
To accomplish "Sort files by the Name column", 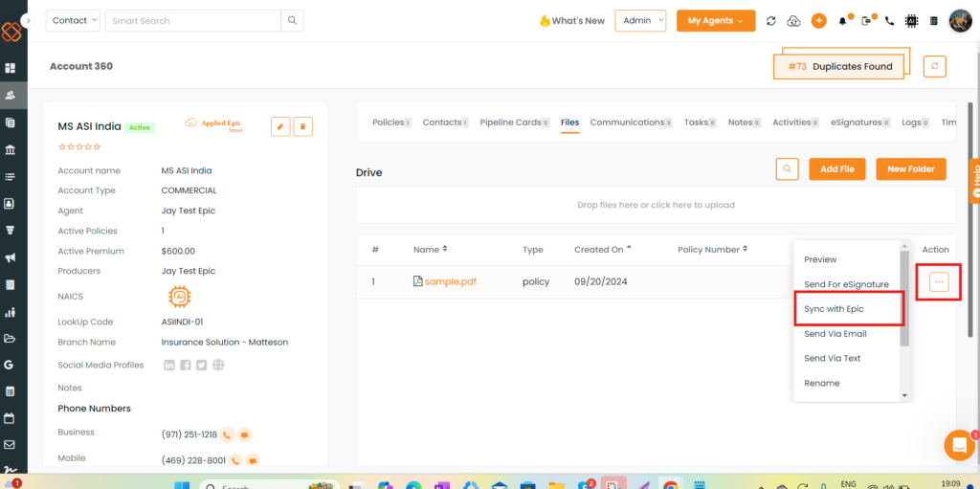I will tap(430, 250).
